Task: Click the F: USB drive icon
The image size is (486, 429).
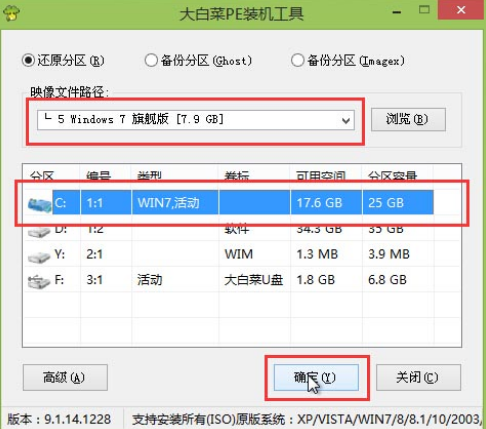Action: (x=39, y=281)
